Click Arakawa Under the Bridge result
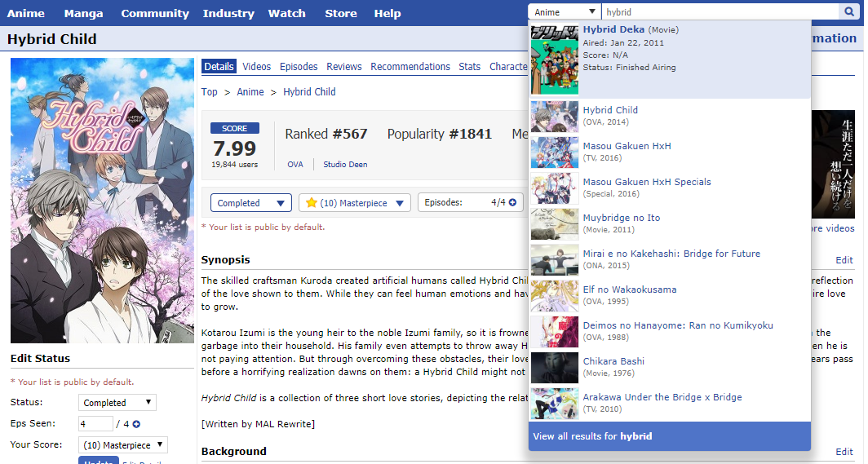Screen dimensions: 868x464 tap(662, 398)
